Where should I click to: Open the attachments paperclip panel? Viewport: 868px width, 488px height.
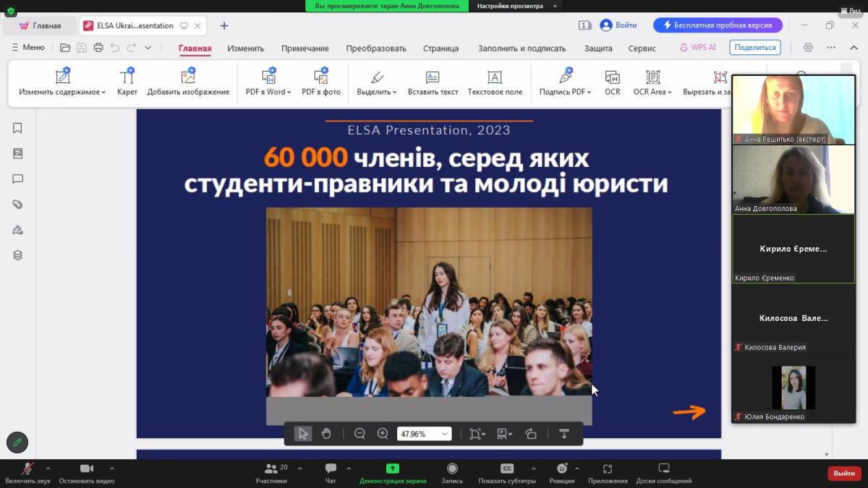17,205
